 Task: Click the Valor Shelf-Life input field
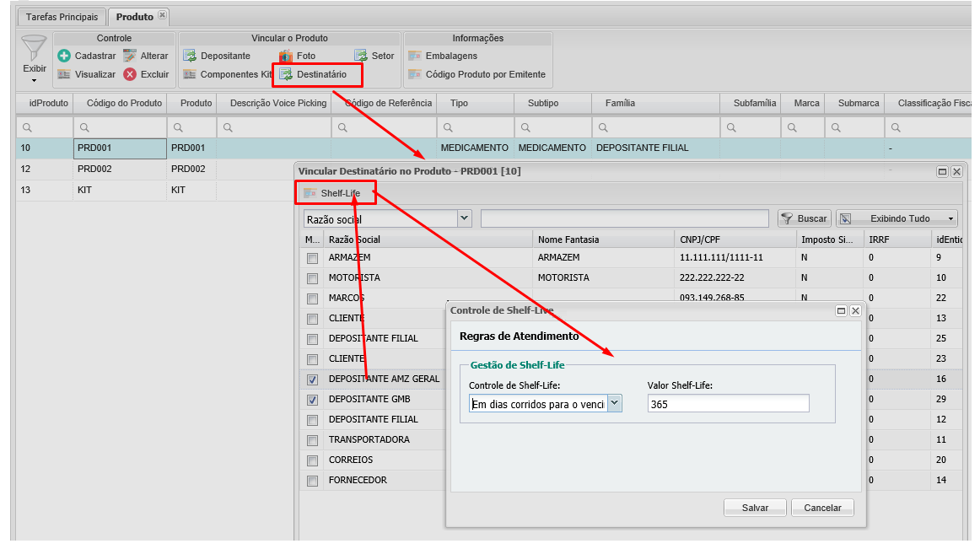point(728,404)
